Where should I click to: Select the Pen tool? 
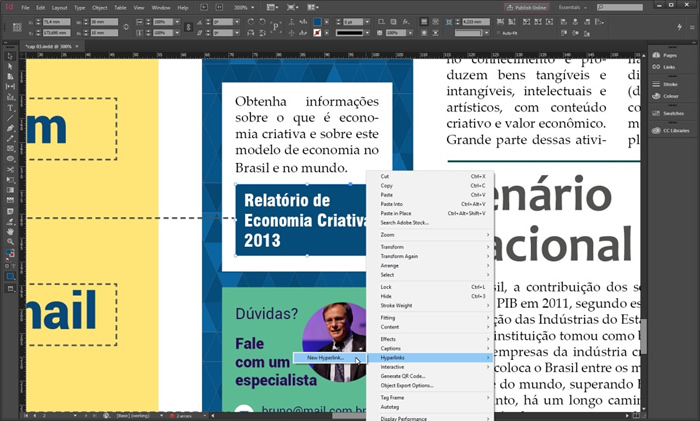10,128
